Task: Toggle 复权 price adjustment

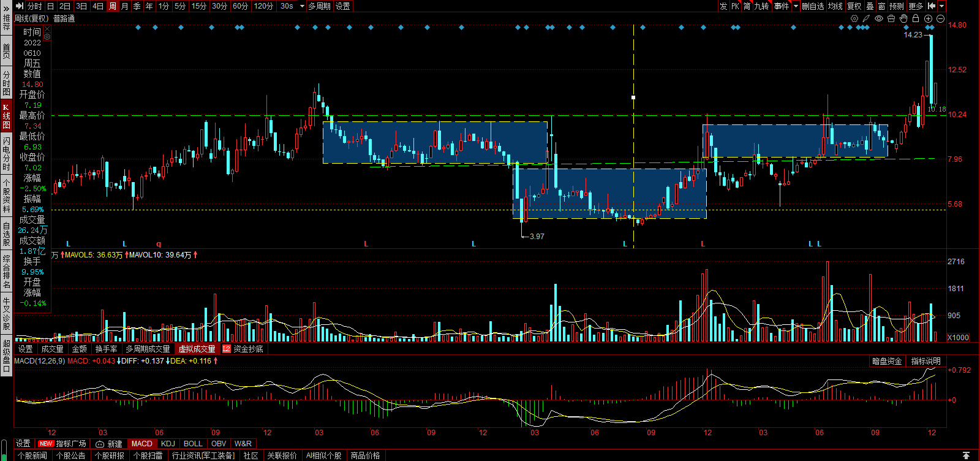Action: point(854,6)
